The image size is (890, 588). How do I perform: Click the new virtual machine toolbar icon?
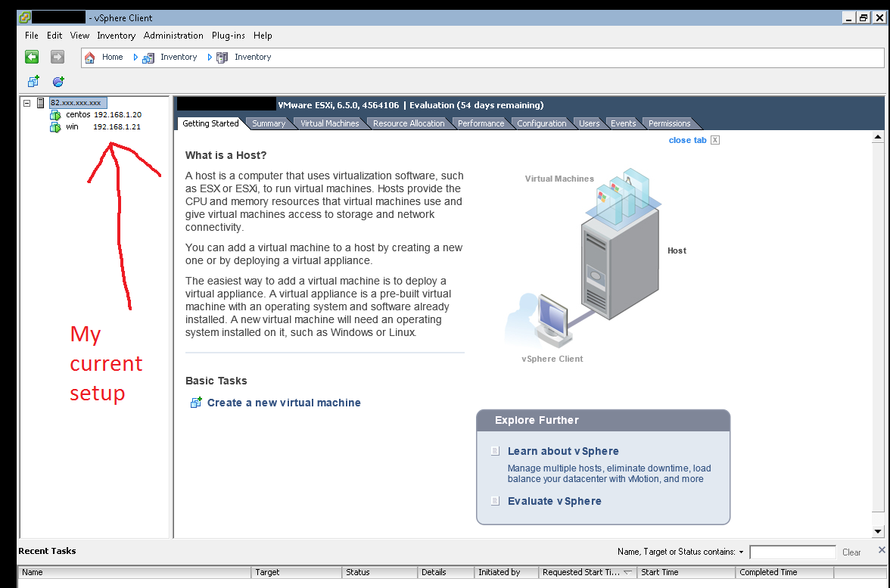click(x=33, y=82)
